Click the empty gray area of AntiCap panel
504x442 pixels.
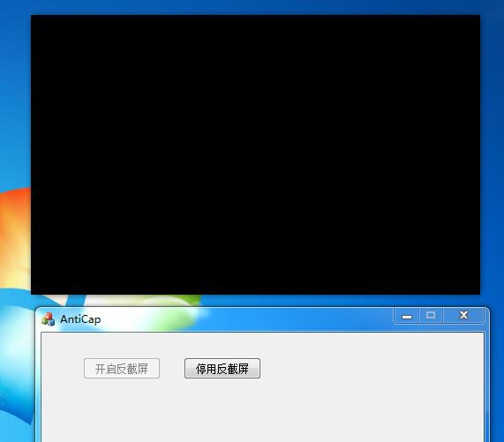click(x=262, y=411)
